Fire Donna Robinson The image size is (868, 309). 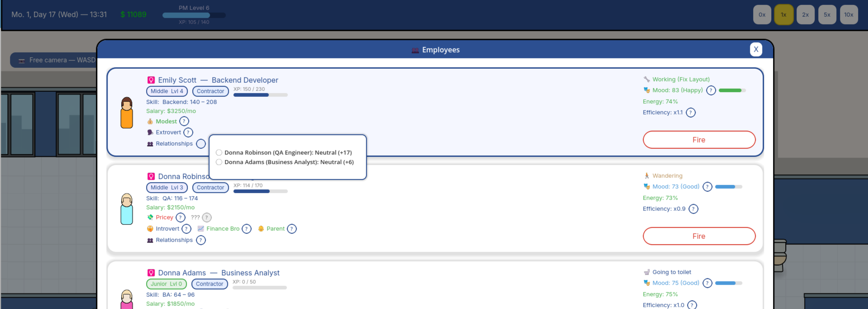pos(699,236)
